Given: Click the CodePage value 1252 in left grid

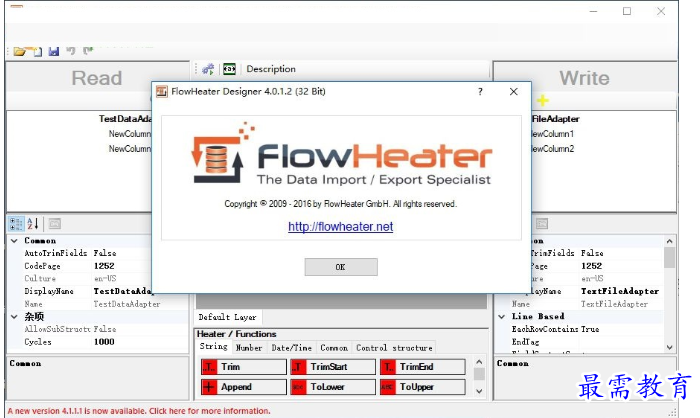Looking at the screenshot, I should [x=104, y=266].
